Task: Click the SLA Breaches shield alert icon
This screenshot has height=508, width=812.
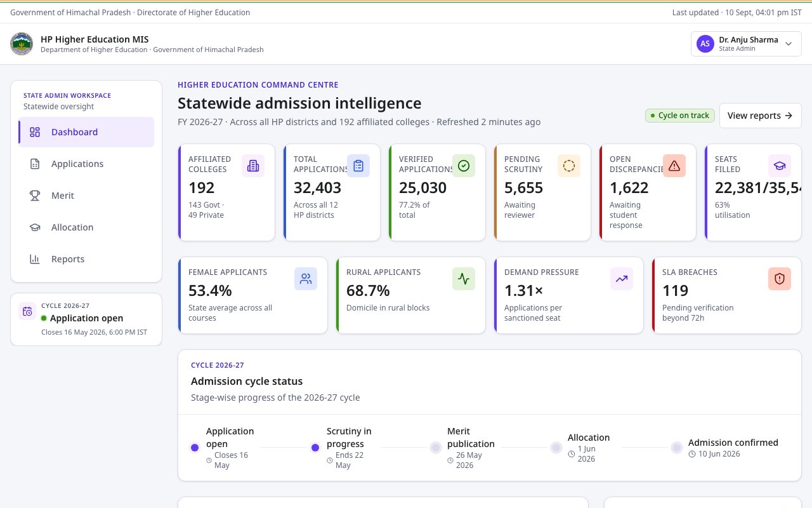Action: point(780,279)
